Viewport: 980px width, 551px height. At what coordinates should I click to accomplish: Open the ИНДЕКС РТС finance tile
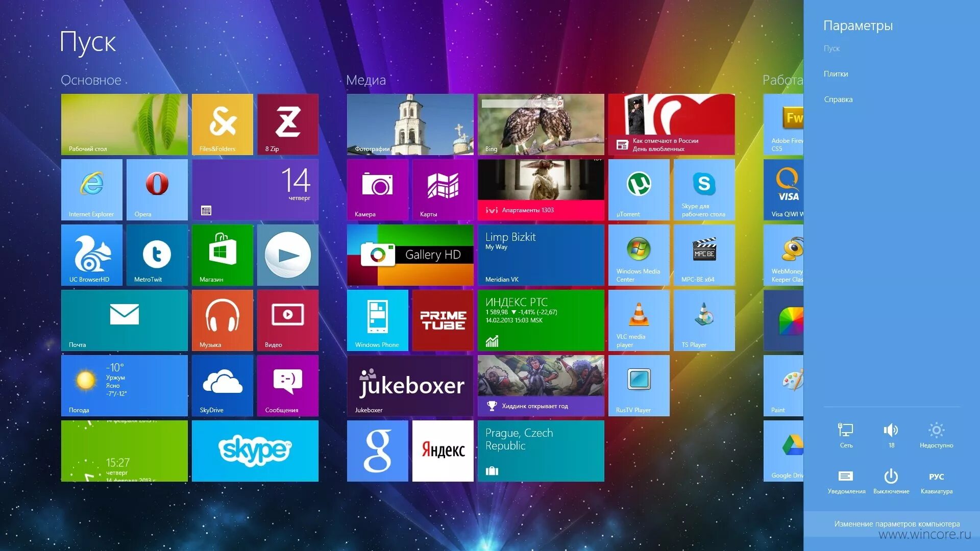pos(541,320)
